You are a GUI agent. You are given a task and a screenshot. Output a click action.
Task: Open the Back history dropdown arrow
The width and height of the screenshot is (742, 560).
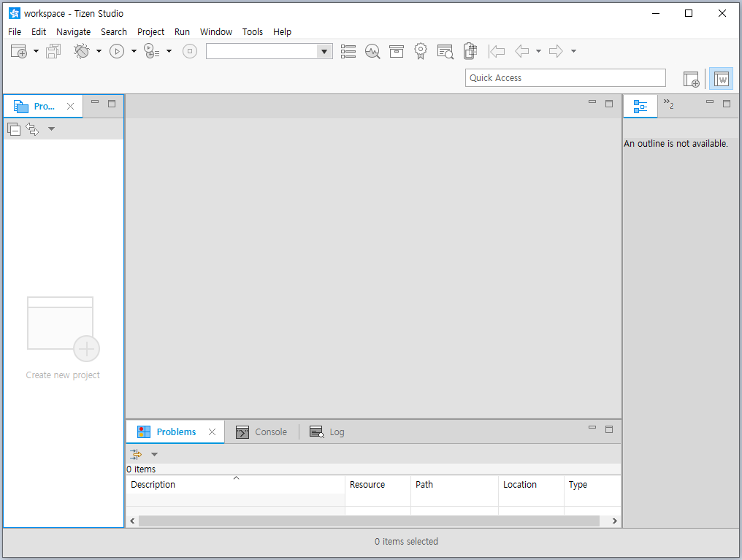click(x=538, y=51)
